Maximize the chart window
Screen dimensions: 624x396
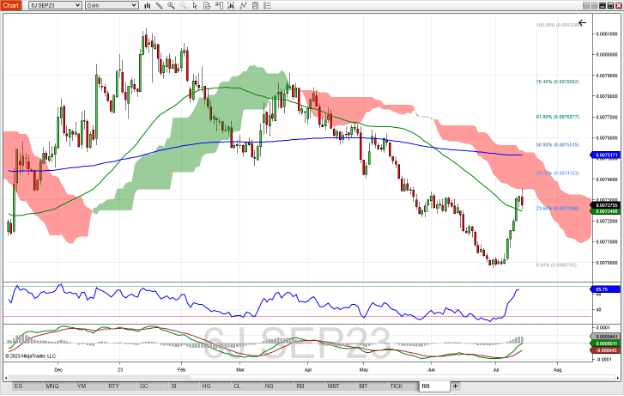pos(610,6)
